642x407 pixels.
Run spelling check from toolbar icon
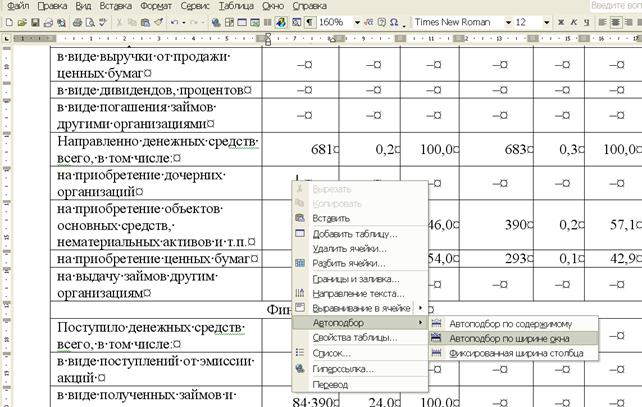(x=103, y=23)
